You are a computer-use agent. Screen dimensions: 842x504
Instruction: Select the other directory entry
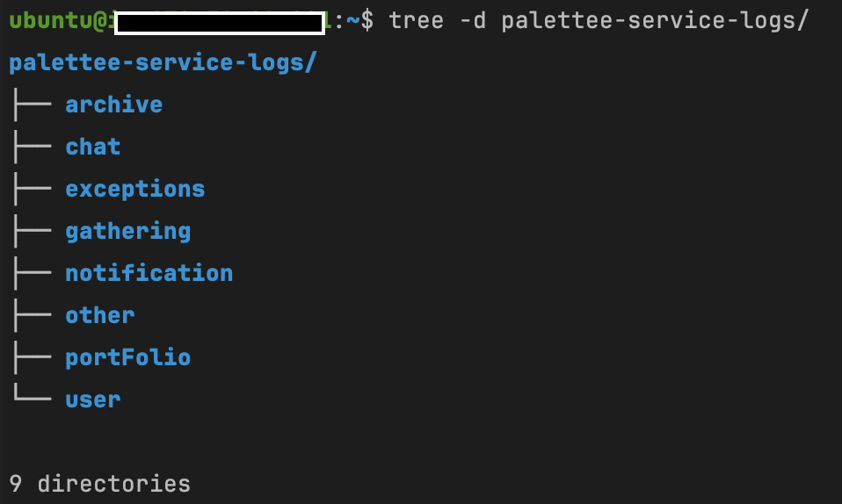(x=100, y=315)
